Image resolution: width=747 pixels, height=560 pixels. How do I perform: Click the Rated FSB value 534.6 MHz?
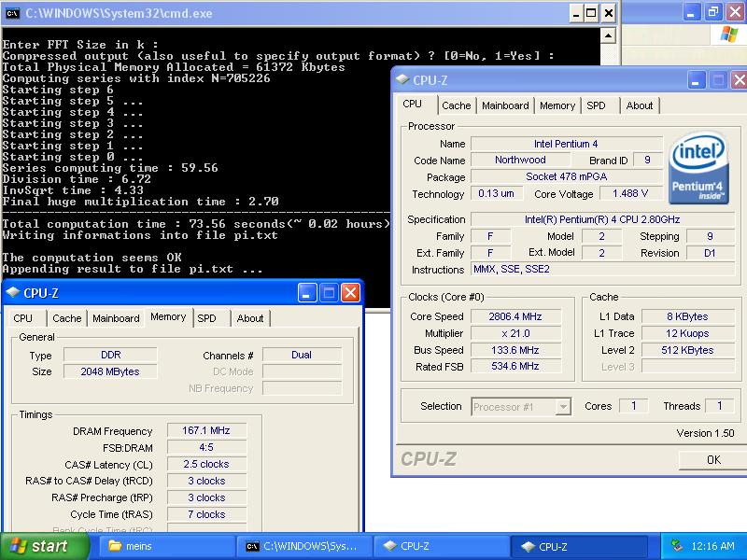click(515, 366)
